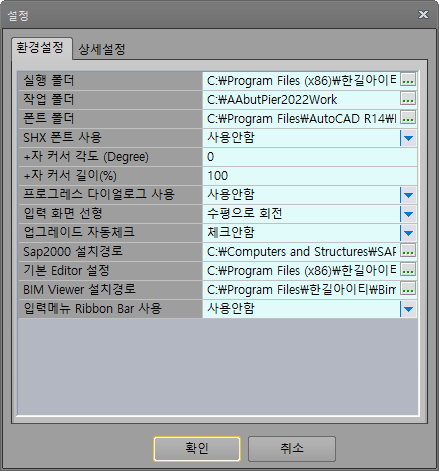Open browse dialog for 작업 폴더
Image resolution: width=439 pixels, height=471 pixels.
(x=408, y=99)
